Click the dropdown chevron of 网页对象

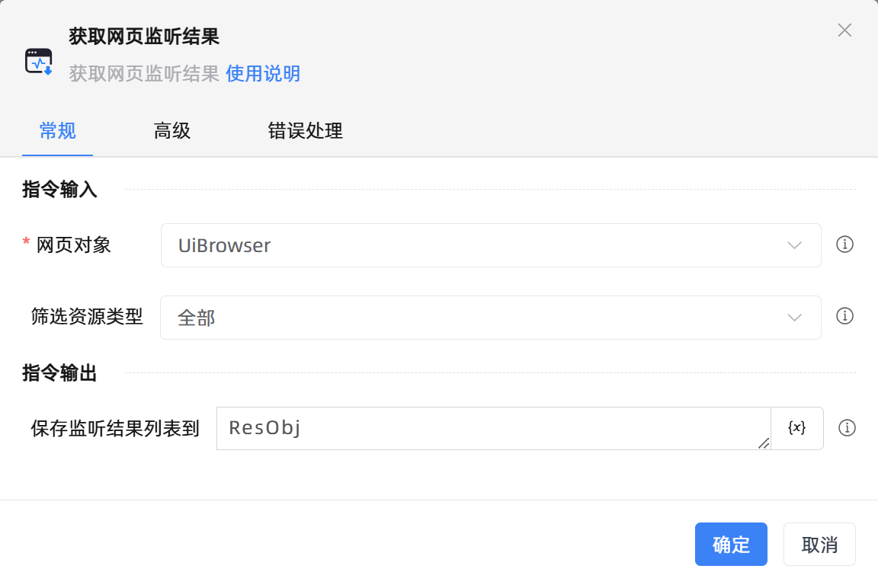[794, 245]
